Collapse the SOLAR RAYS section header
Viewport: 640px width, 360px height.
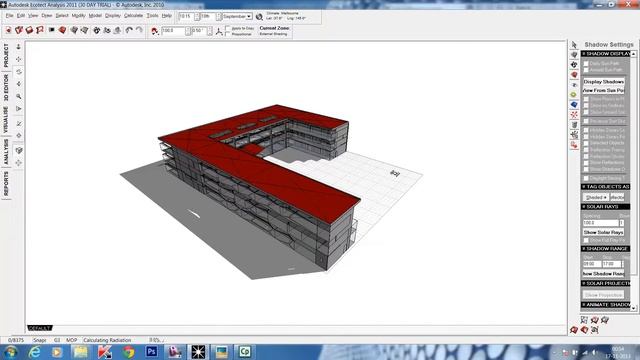(x=606, y=207)
